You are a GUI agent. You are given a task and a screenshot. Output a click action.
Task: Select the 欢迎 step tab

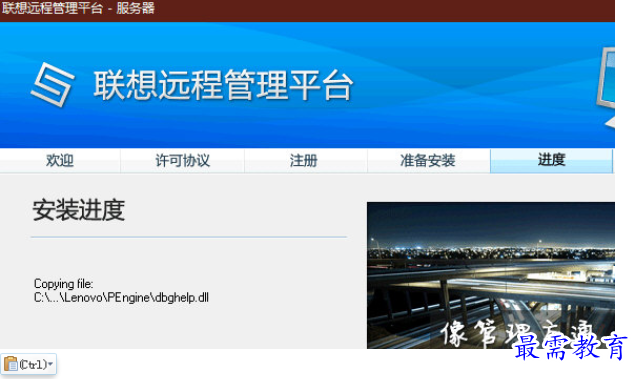(x=60, y=161)
